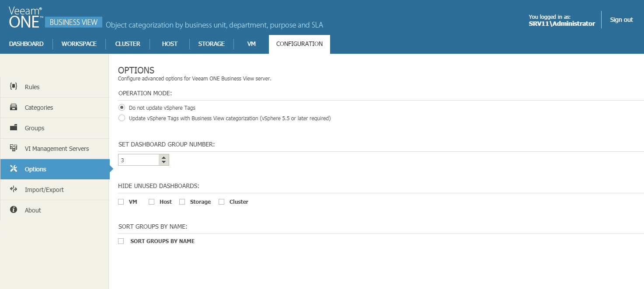Image resolution: width=644 pixels, height=289 pixels.
Task: Click the Categories icon in sidebar
Action: pyautogui.click(x=14, y=107)
